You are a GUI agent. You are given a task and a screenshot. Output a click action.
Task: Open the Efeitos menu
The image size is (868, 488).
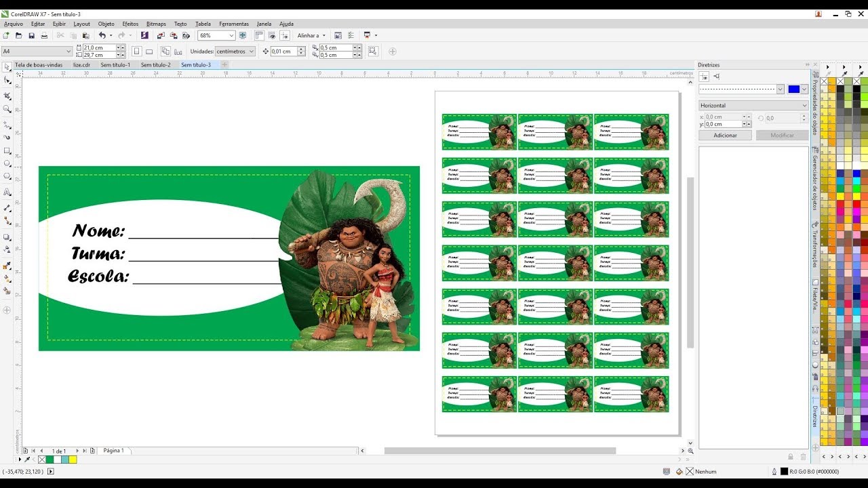coord(130,24)
